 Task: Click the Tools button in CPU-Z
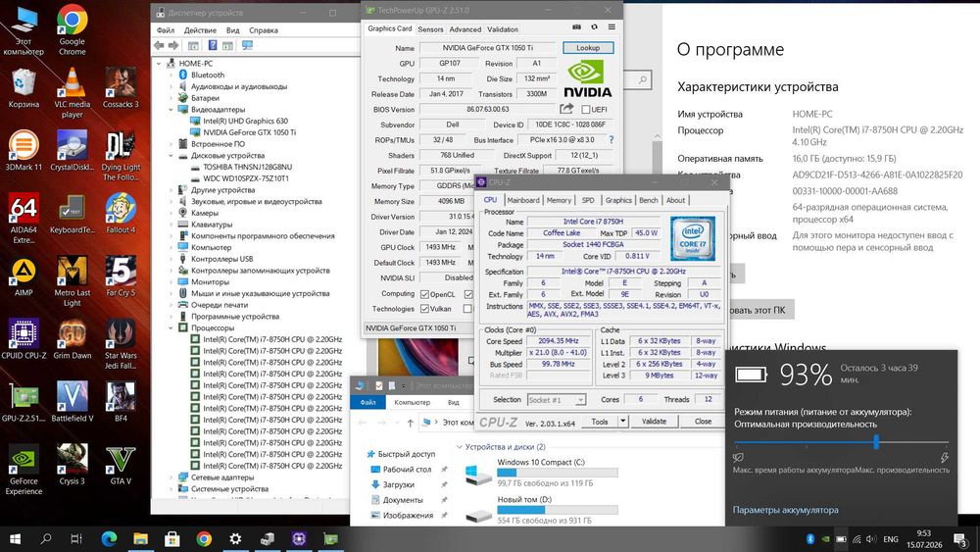600,422
